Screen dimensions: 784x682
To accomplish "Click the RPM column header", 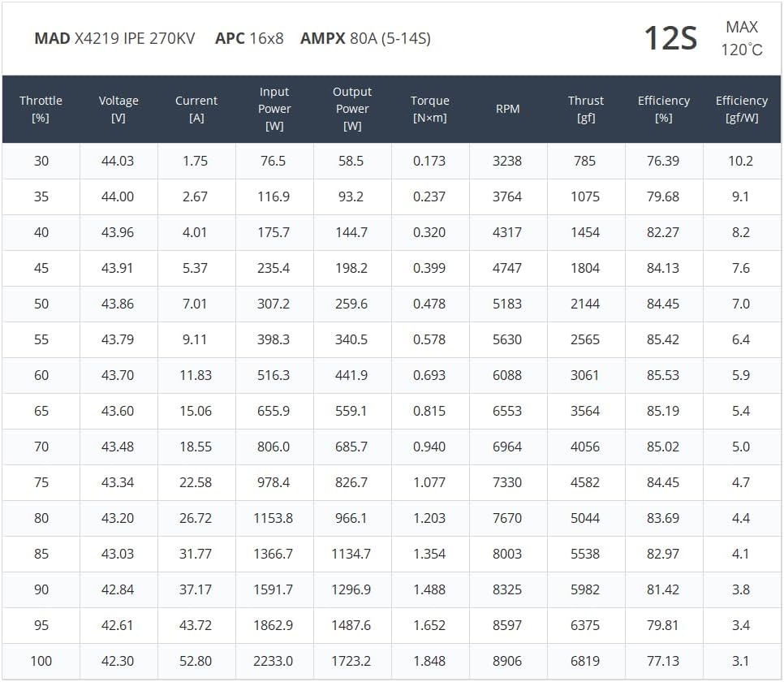I will 508,109.
